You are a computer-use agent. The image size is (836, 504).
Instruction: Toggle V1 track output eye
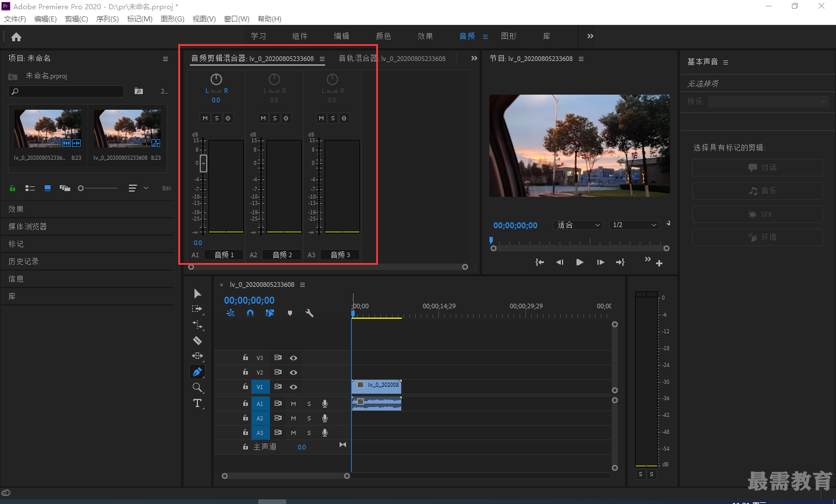click(294, 387)
